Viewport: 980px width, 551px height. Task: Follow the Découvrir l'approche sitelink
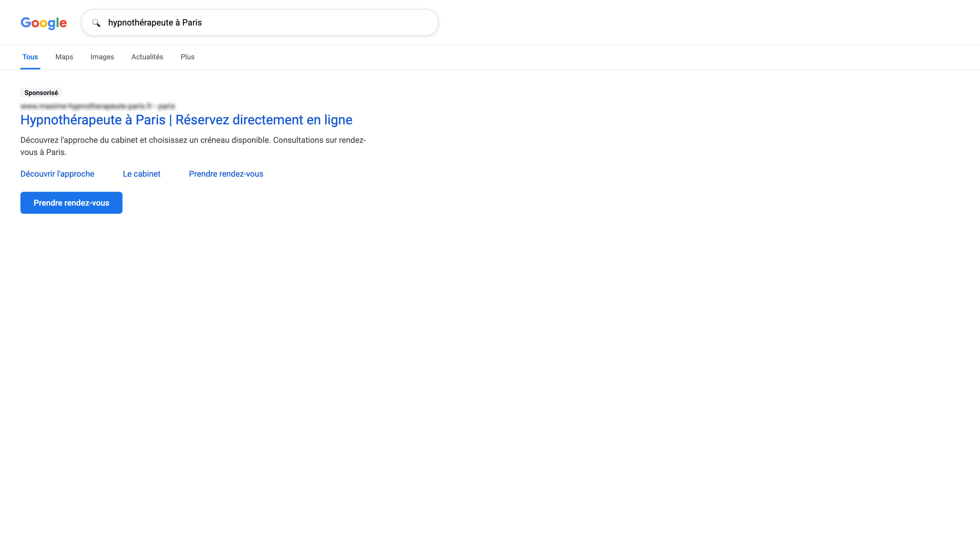click(57, 174)
